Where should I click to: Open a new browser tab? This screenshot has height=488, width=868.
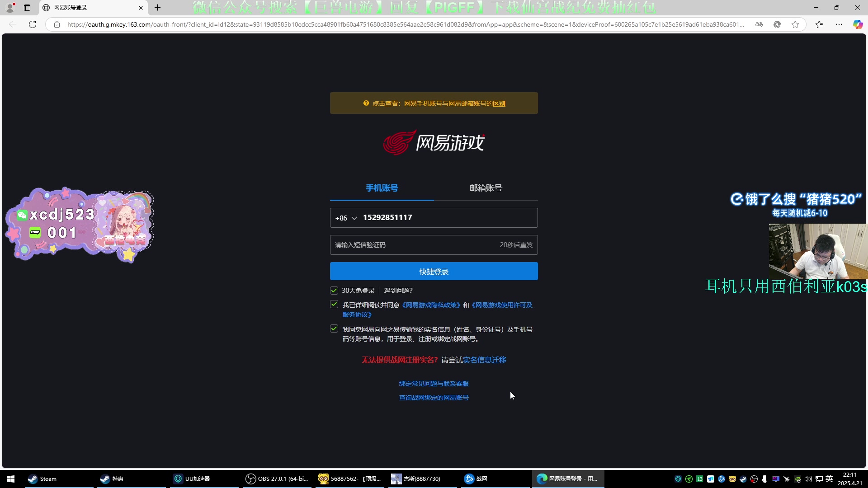click(x=157, y=8)
